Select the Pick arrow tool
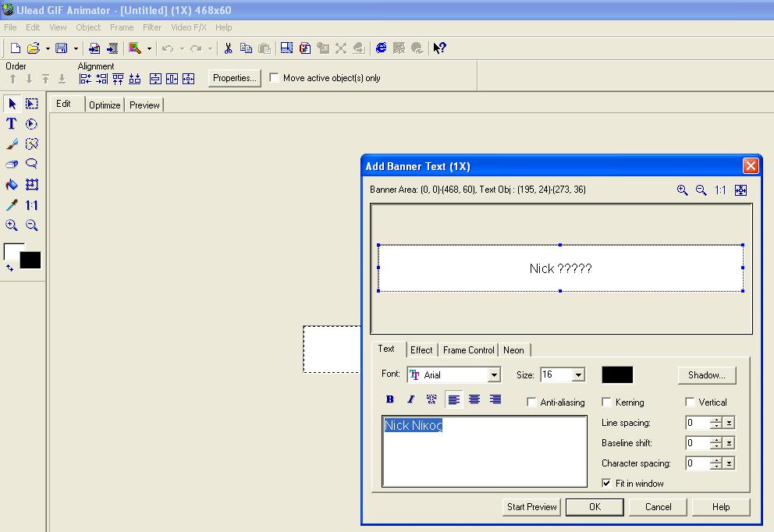Screen dimensions: 774x532 12,103
